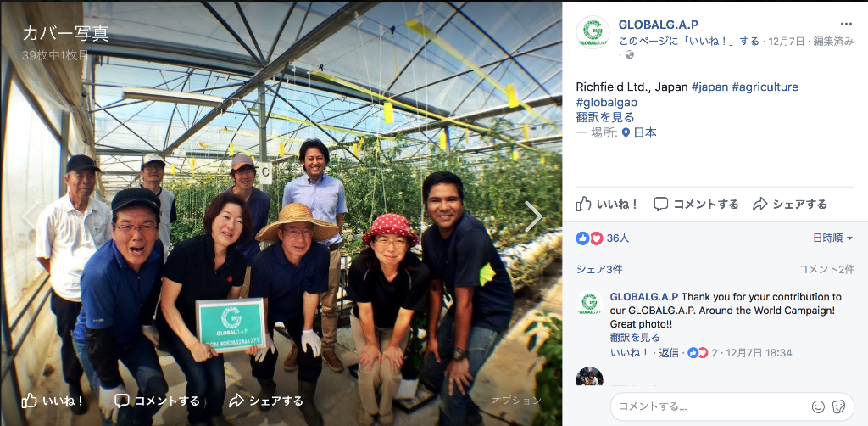The image size is (868, 426).
Task: Go to previous photo with left arrow
Action: [30, 215]
